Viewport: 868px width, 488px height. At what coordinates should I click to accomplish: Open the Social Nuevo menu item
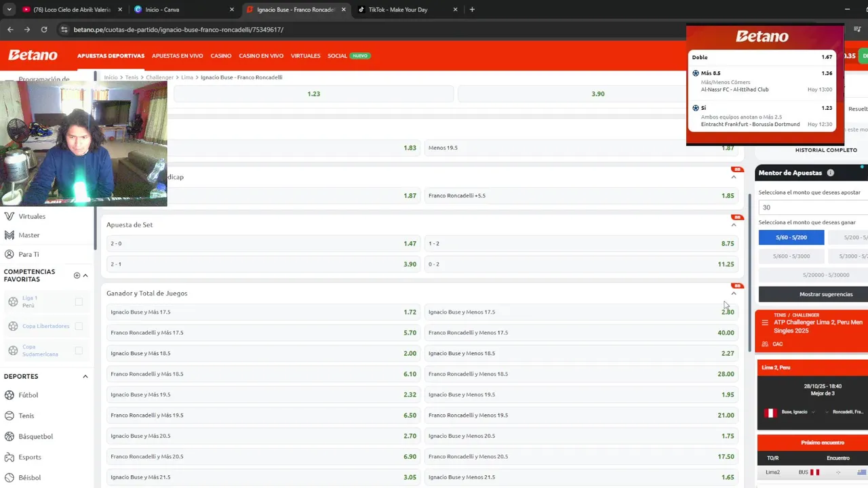point(349,56)
